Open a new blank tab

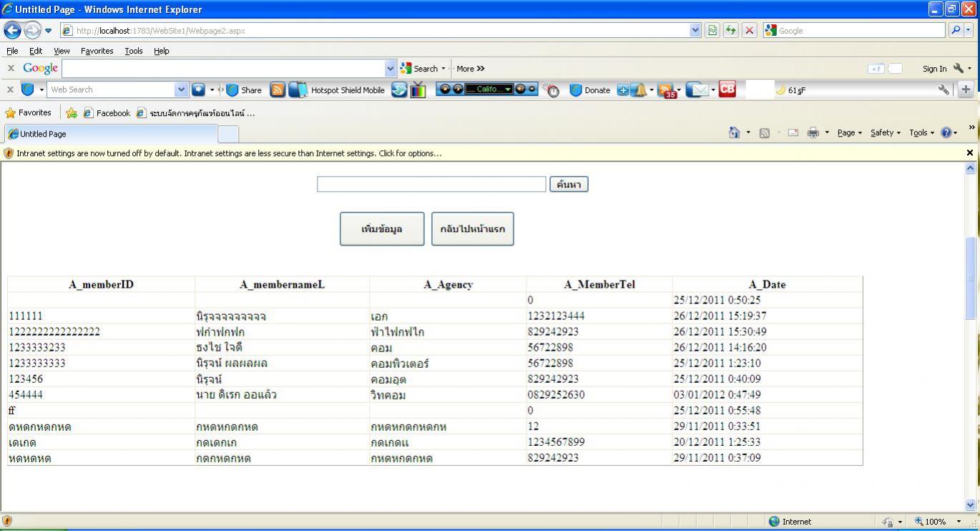(x=227, y=134)
